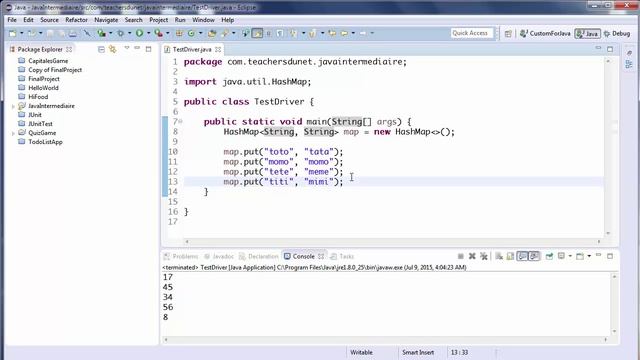Image resolution: width=640 pixels, height=360 pixels.
Task: Toggle Show Console on Standard Error
Action: tap(534, 256)
